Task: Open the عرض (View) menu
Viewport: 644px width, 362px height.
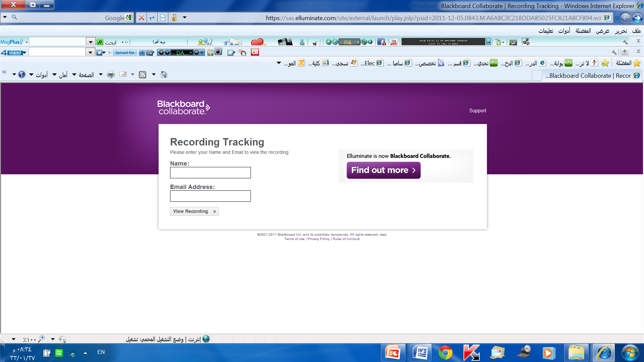Action: click(602, 31)
